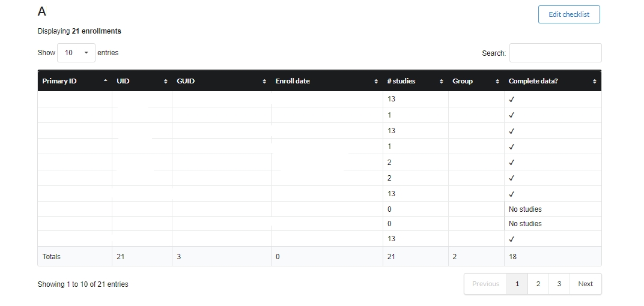Click the Primary ID column header
Screen dimensions: 644x306
59,81
